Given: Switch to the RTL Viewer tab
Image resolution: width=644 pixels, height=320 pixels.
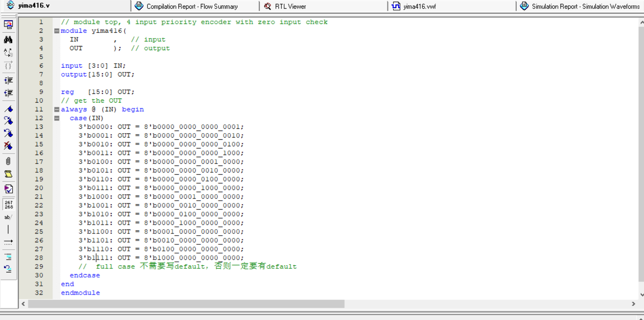Looking at the screenshot, I should [290, 7].
